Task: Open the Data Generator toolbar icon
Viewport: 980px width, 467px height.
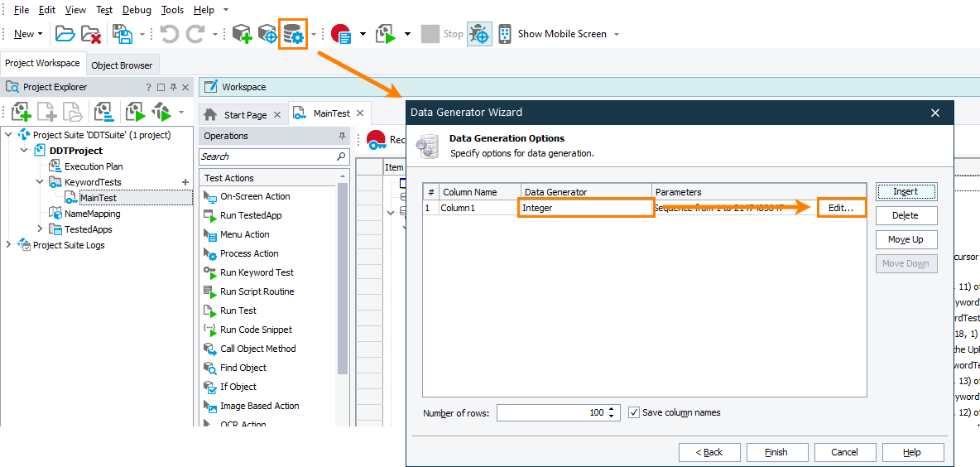Action: click(293, 34)
